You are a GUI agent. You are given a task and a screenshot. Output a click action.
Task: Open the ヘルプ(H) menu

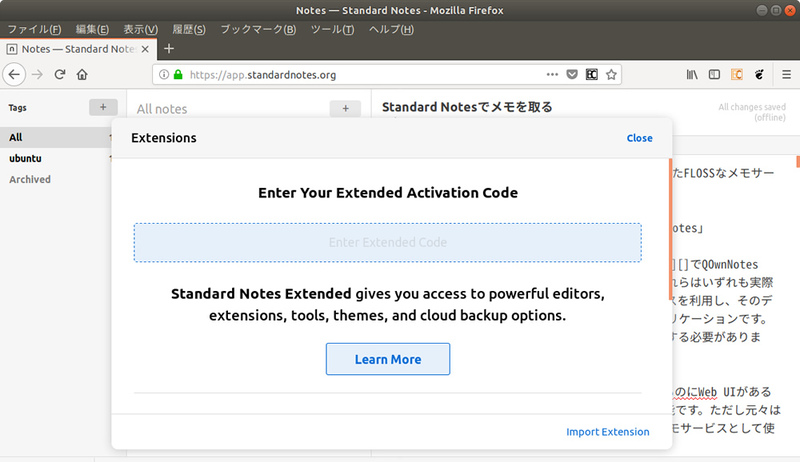click(391, 29)
